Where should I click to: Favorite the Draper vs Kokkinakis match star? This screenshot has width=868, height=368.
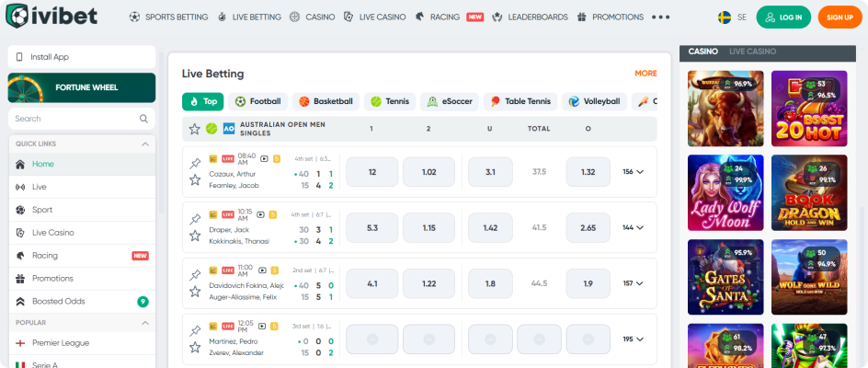point(195,236)
